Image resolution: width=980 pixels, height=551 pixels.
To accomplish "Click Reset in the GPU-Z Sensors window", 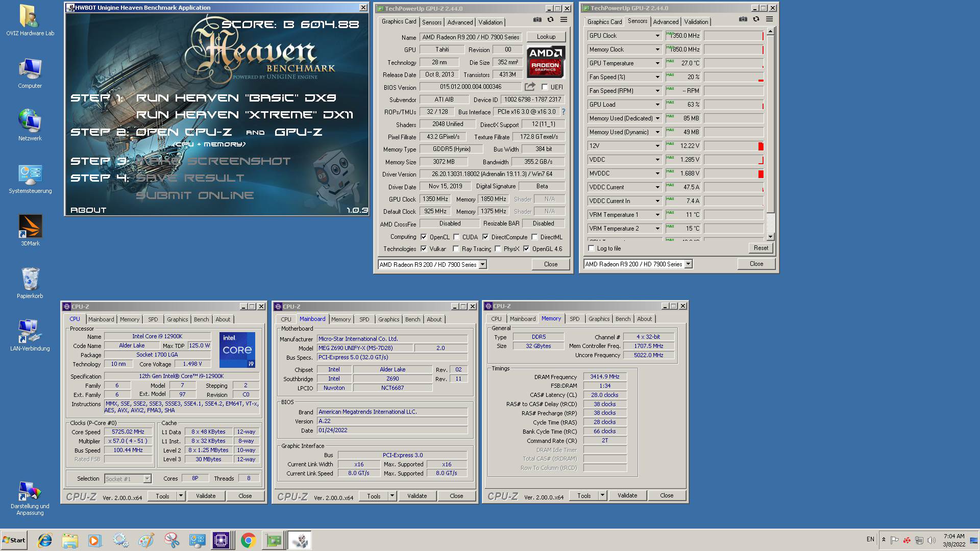I will [x=761, y=248].
